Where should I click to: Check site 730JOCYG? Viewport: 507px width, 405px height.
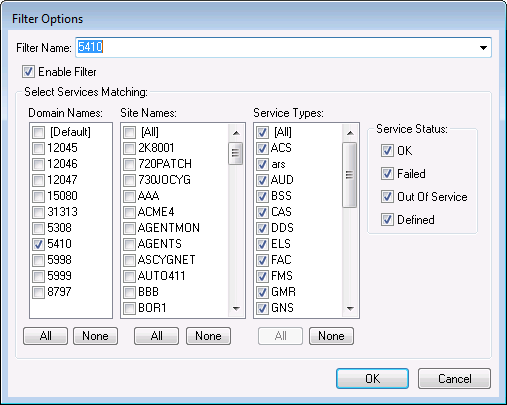129,180
